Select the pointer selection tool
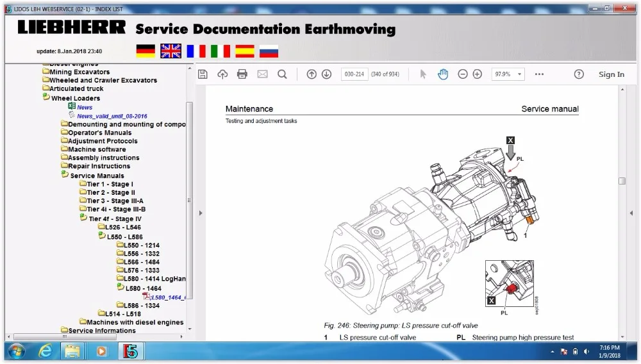The height and width of the screenshot is (364, 641). click(x=423, y=74)
